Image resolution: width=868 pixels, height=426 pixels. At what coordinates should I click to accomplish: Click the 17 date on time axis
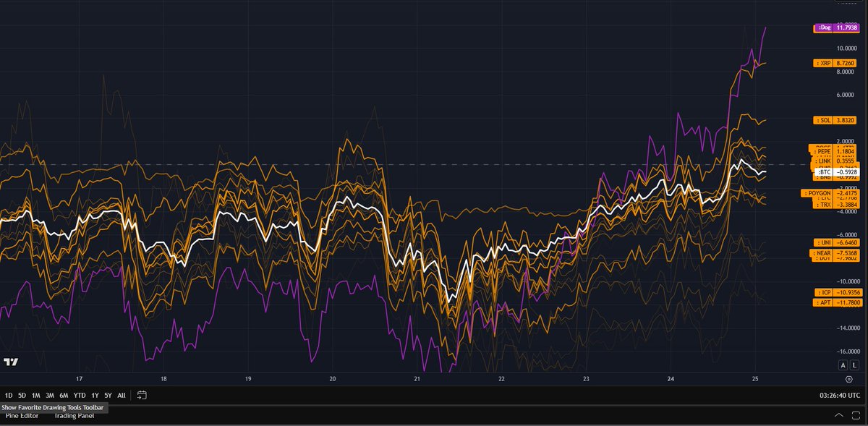pyautogui.click(x=80, y=378)
